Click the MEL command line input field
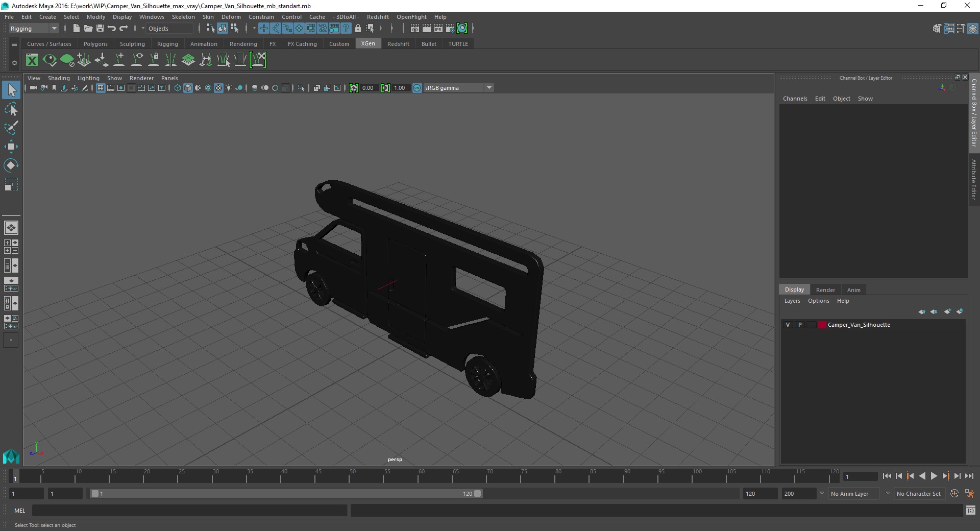 click(189, 511)
